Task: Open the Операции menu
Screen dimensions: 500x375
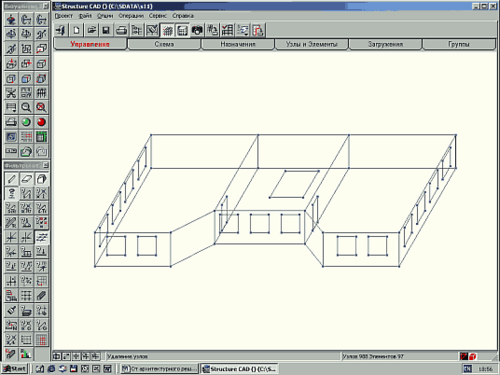Action: tap(131, 16)
